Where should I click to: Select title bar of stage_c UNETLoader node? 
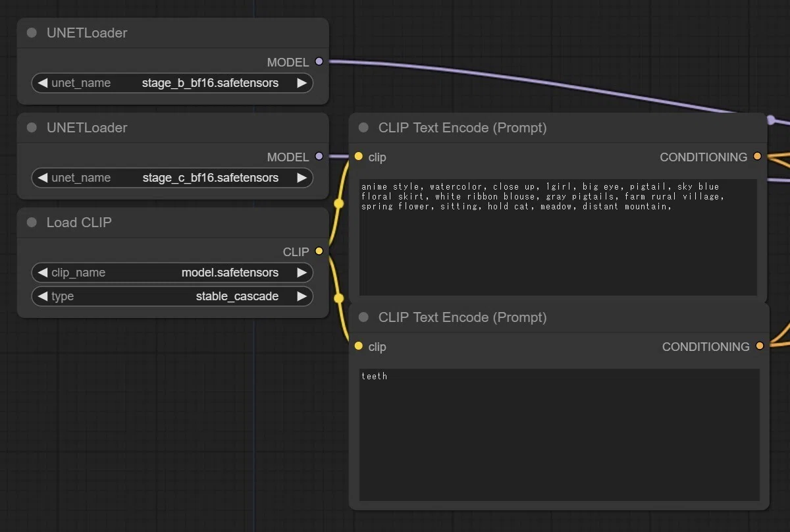(172, 128)
